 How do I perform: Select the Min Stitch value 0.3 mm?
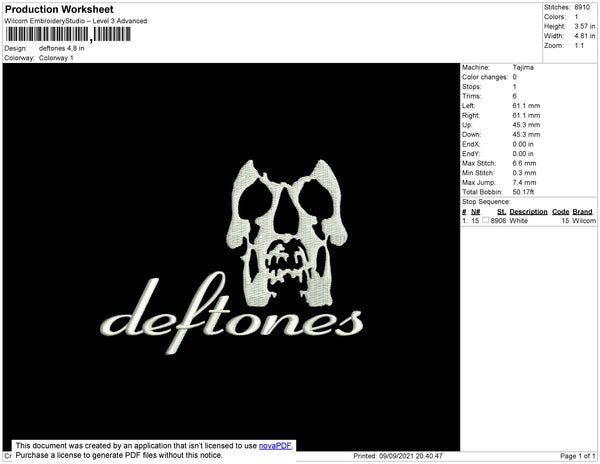pos(525,173)
